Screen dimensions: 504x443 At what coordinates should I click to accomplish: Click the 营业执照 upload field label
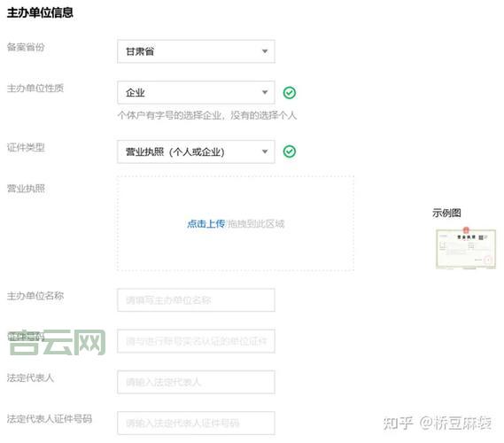pyautogui.click(x=26, y=189)
